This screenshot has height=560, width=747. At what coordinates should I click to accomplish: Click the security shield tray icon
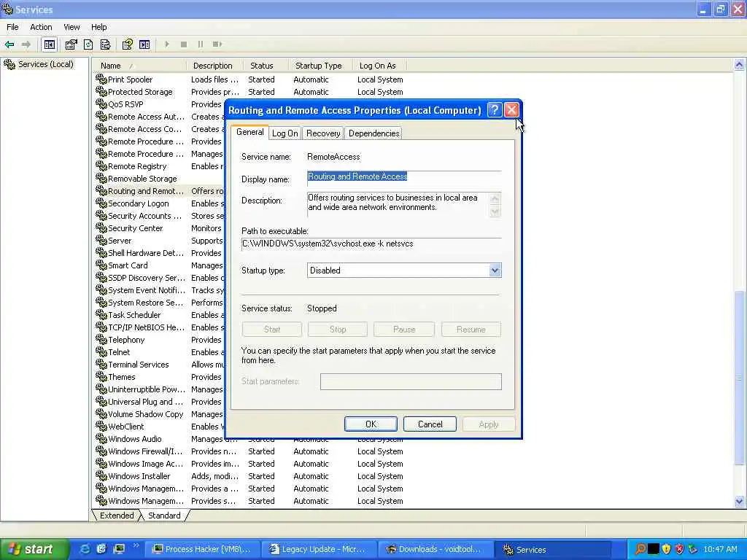coord(666,549)
